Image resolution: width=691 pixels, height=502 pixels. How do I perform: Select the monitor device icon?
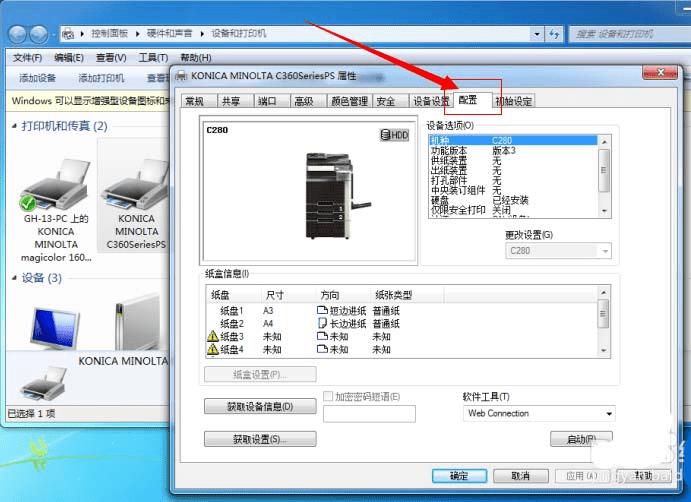click(55, 326)
